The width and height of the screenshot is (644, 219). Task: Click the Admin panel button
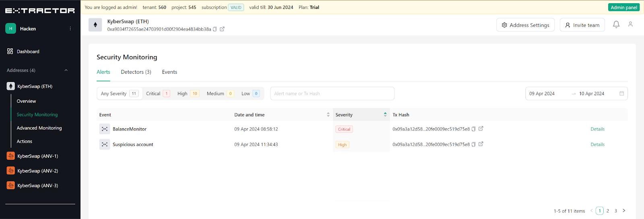[x=623, y=7]
